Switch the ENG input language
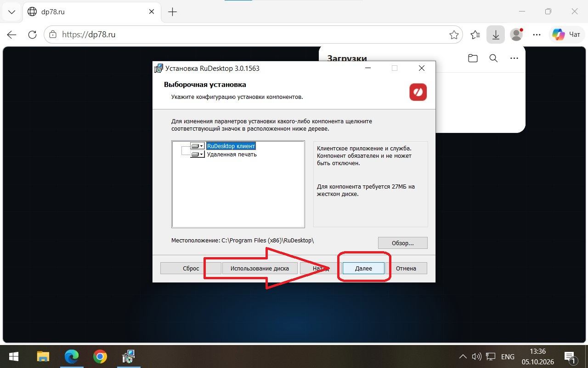Screen dimensions: 588x368 pos(508,356)
